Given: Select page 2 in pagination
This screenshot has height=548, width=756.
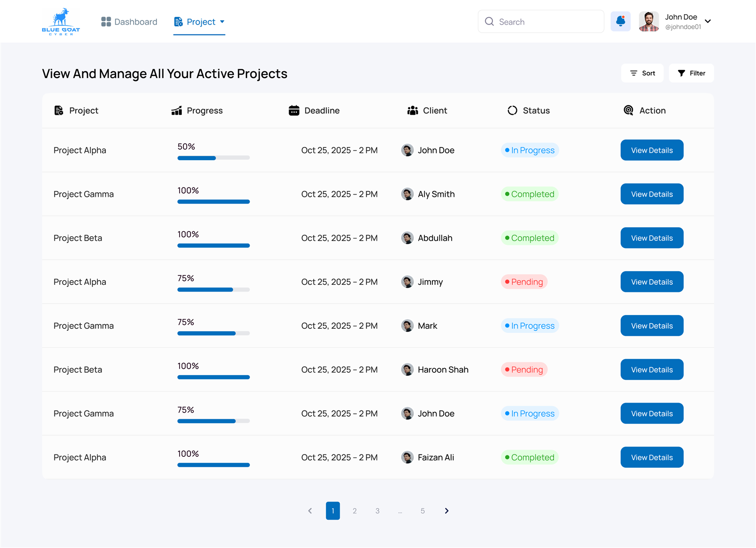Looking at the screenshot, I should 355,511.
